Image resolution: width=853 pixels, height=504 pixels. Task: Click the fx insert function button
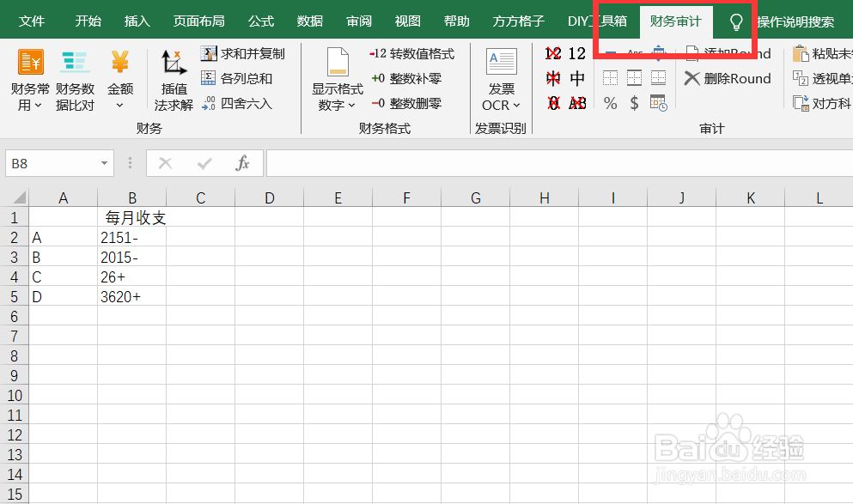(242, 163)
